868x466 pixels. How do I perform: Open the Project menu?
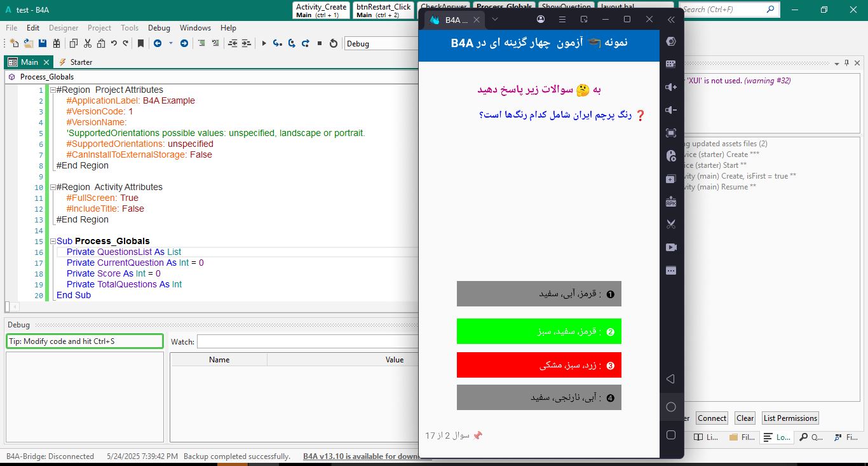click(x=99, y=28)
